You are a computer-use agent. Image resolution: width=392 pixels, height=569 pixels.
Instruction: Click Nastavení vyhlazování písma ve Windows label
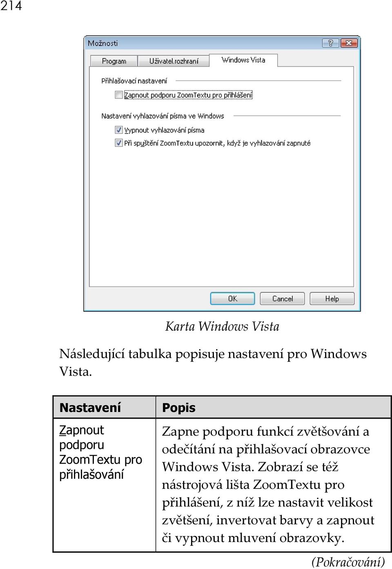163,116
